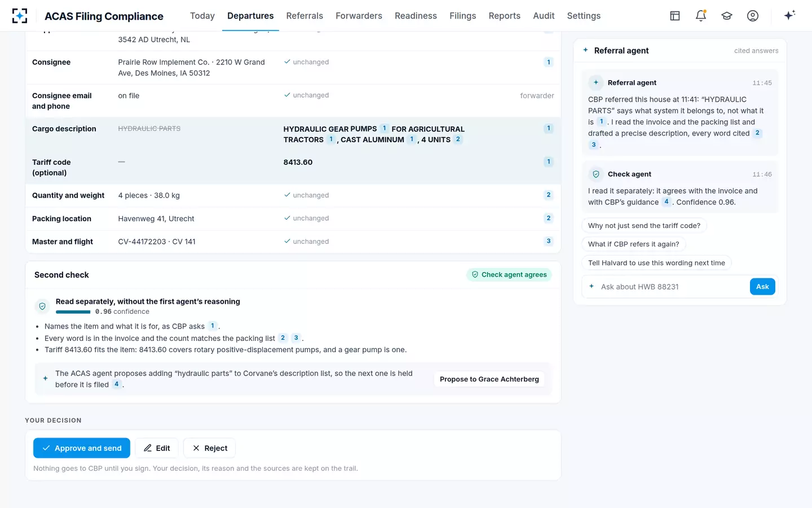Image resolution: width=812 pixels, height=508 pixels.
Task: Open the Filings tab
Action: click(463, 16)
